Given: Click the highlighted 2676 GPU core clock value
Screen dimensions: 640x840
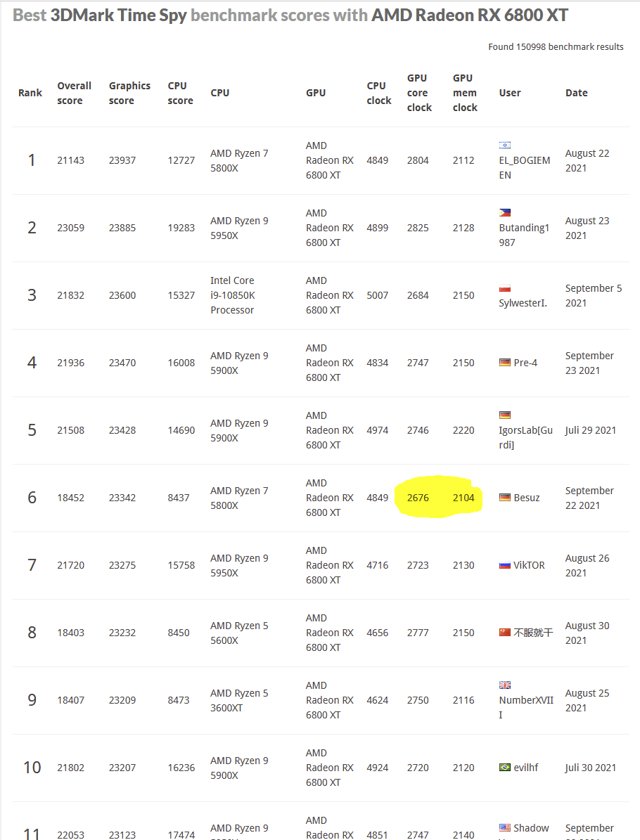Looking at the screenshot, I should 418,498.
